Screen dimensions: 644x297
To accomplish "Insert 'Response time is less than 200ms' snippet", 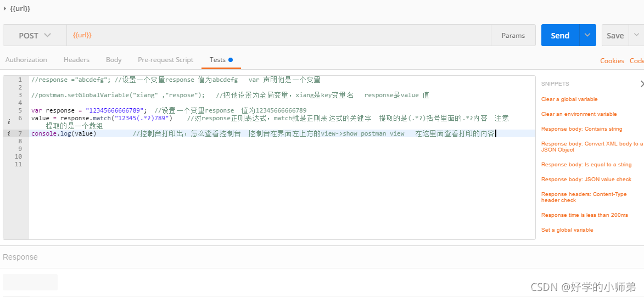I will pyautogui.click(x=585, y=215).
